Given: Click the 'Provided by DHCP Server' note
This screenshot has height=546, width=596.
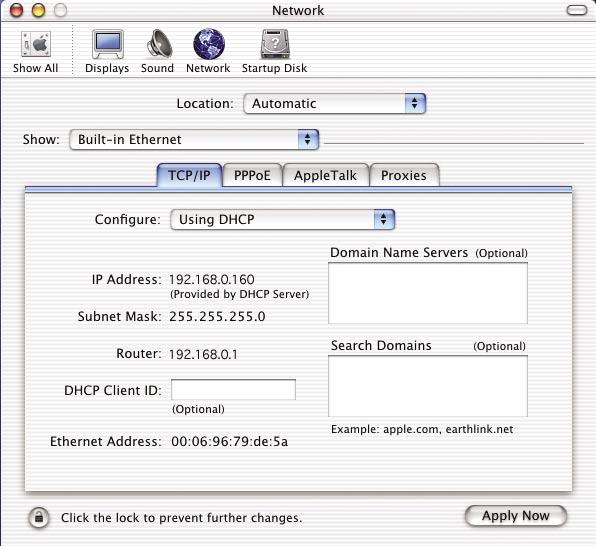Looking at the screenshot, I should click(239, 294).
